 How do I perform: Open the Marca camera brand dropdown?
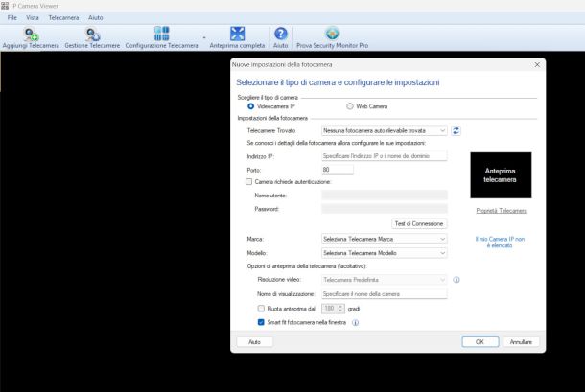[x=384, y=239]
